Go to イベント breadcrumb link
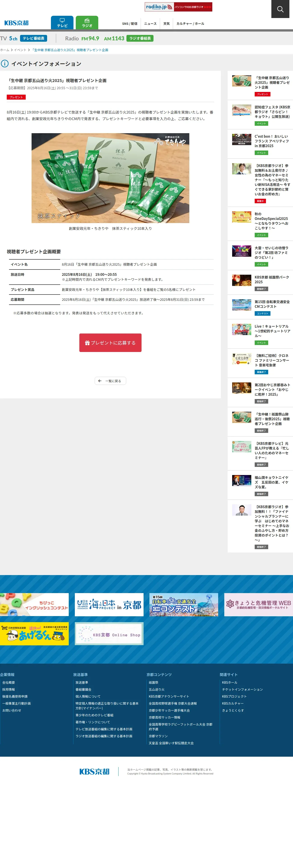The height and width of the screenshot is (868, 293). pyautogui.click(x=20, y=50)
